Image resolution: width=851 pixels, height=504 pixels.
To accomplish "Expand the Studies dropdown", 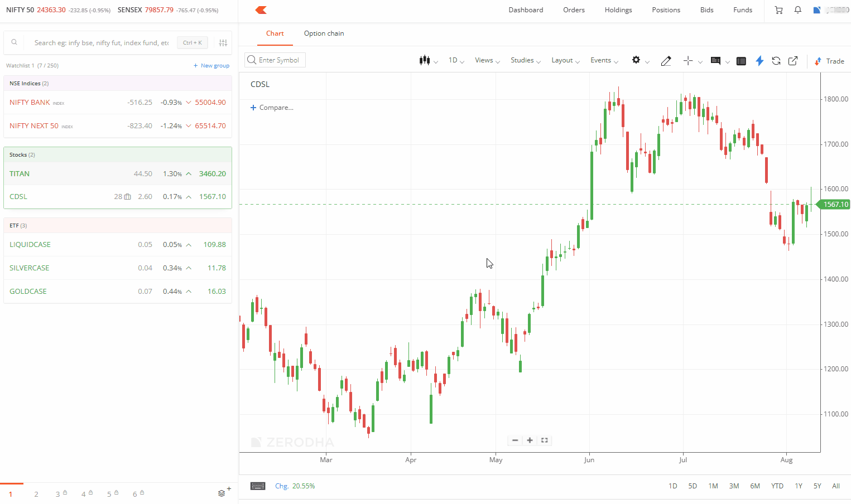I will 525,60.
